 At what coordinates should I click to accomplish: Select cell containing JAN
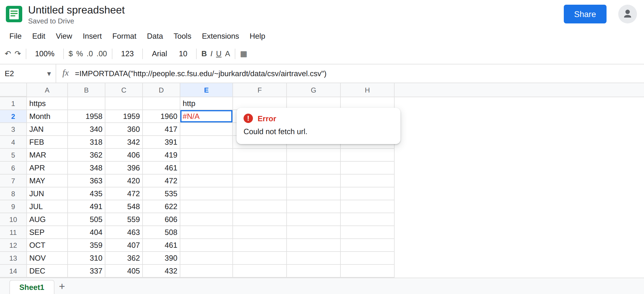[x=47, y=129]
